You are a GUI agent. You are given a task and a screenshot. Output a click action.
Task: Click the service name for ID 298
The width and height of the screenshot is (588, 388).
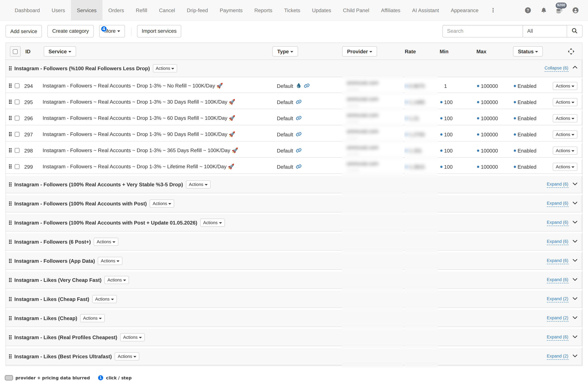(x=140, y=150)
